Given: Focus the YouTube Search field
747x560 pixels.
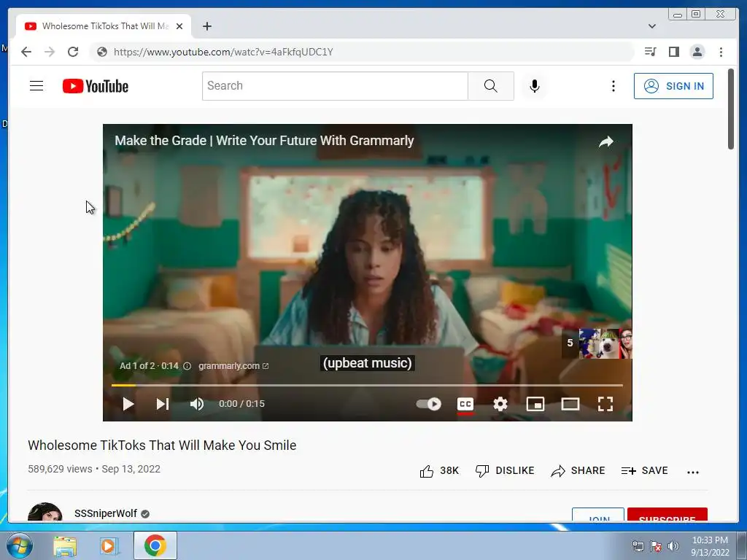Looking at the screenshot, I should 335,86.
